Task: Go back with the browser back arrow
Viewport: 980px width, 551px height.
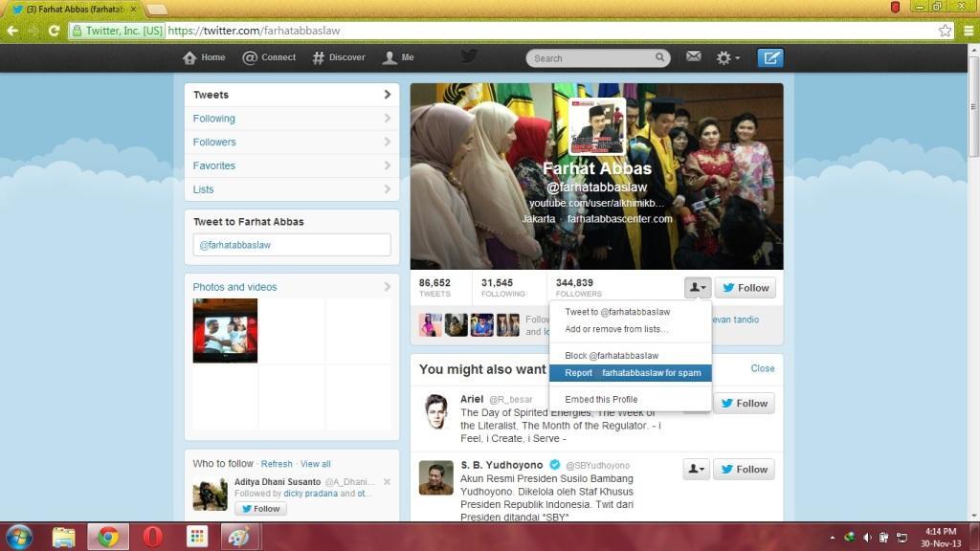Action: tap(11, 31)
